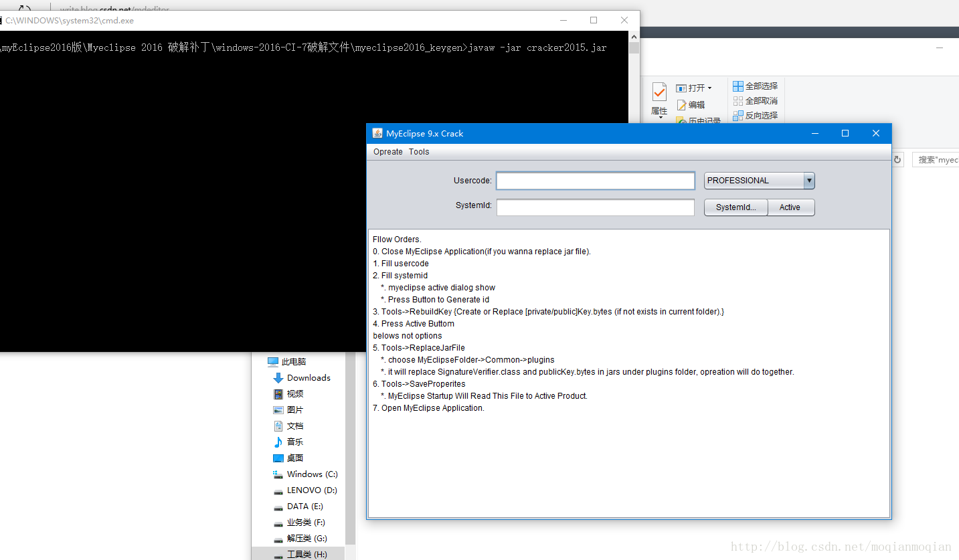Click the '6. Tools->SaveProperites' instruction line

click(x=419, y=384)
